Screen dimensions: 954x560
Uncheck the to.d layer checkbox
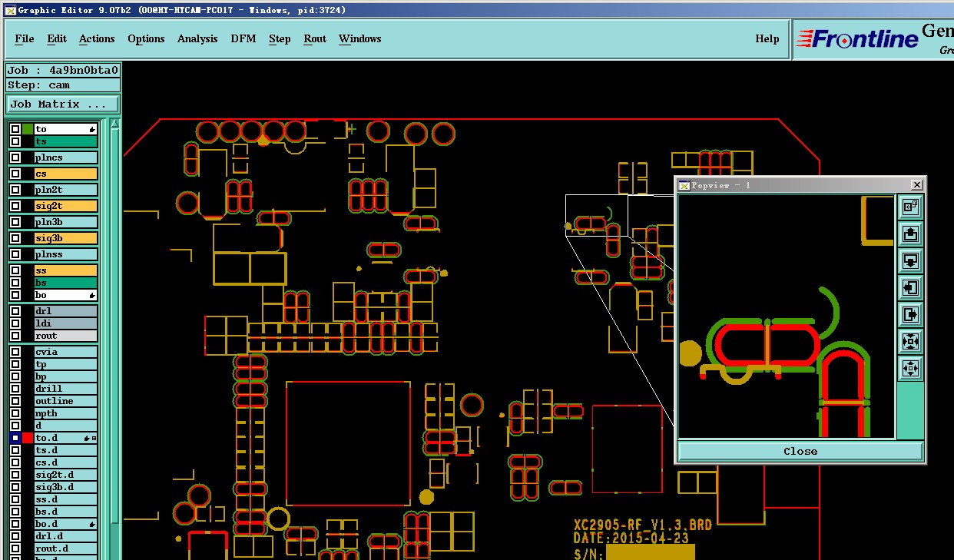(15, 438)
